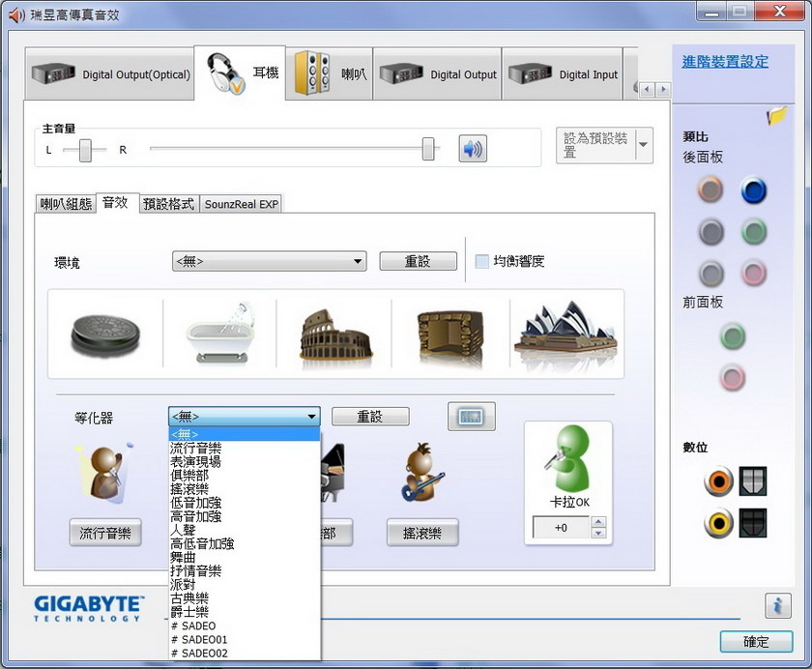Click the green front panel jack
The image size is (812, 669).
pos(733,336)
